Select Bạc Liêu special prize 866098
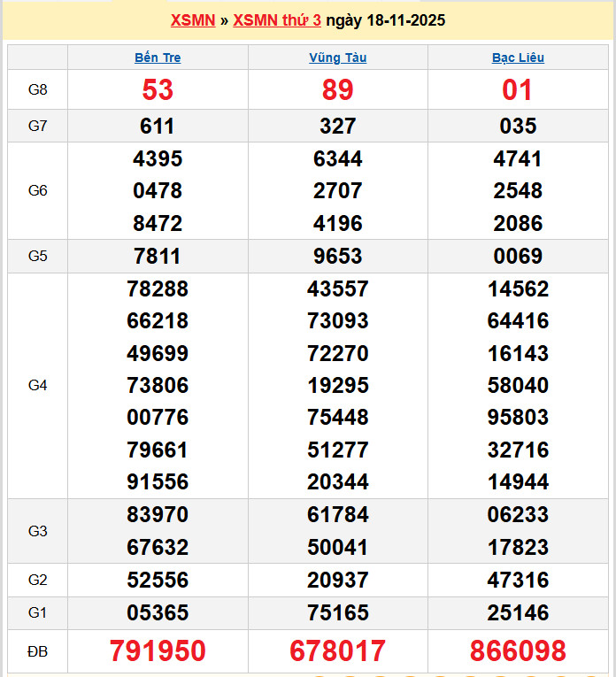The image size is (616, 677). pos(518,651)
